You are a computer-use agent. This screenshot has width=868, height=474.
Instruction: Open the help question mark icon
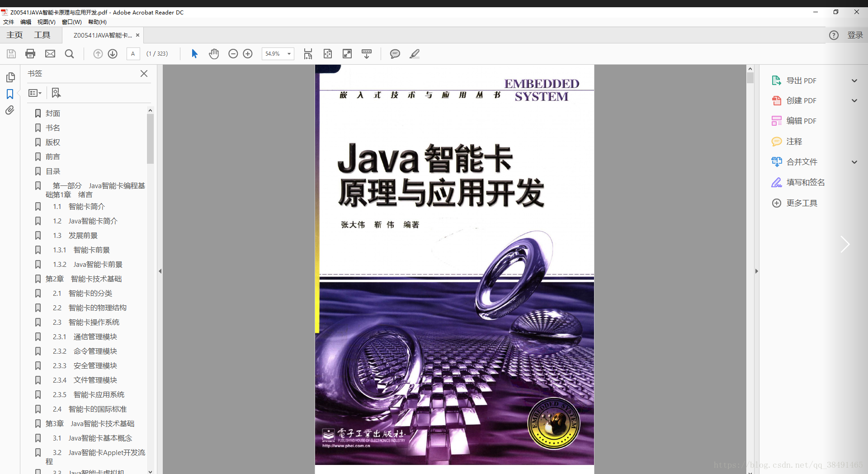click(x=834, y=35)
